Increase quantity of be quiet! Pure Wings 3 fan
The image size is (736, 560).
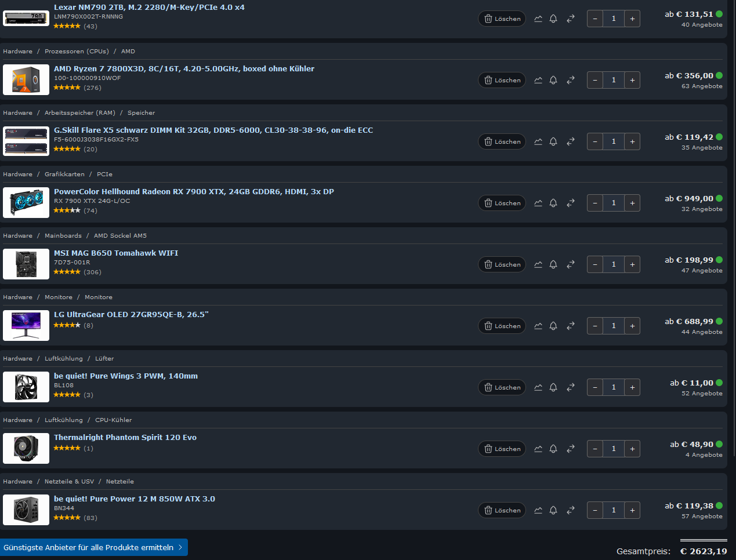click(x=632, y=387)
